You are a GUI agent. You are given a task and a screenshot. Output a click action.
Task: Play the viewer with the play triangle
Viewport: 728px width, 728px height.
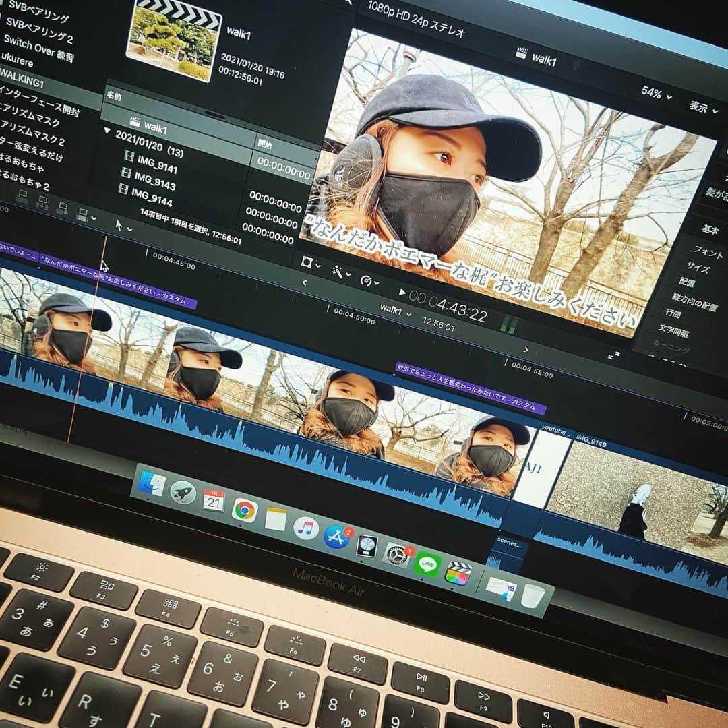402,292
